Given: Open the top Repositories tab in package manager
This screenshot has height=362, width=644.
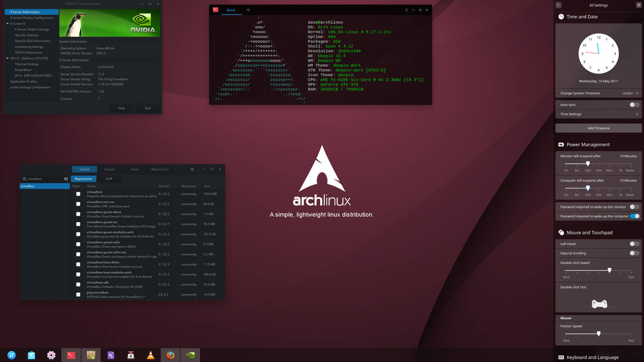Looking at the screenshot, I should 160,169.
